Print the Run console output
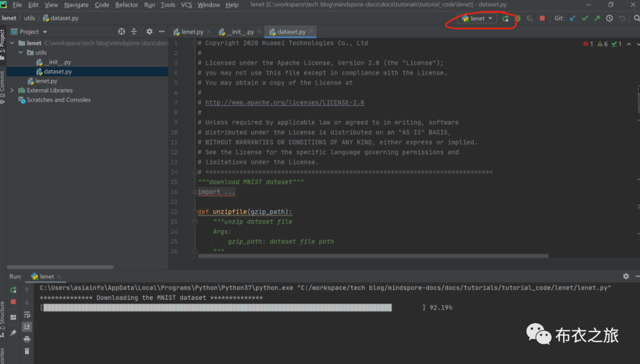 click(27, 339)
